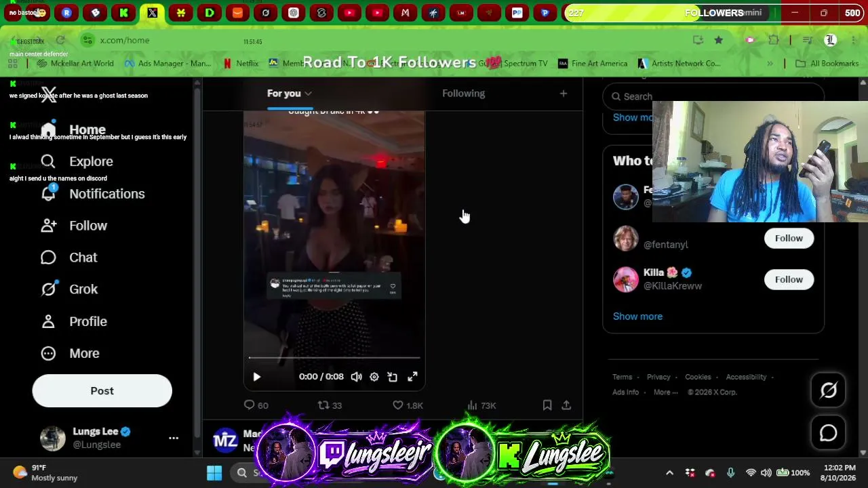Image resolution: width=868 pixels, height=488 pixels.
Task: Open the Privacy footer link
Action: (658, 377)
